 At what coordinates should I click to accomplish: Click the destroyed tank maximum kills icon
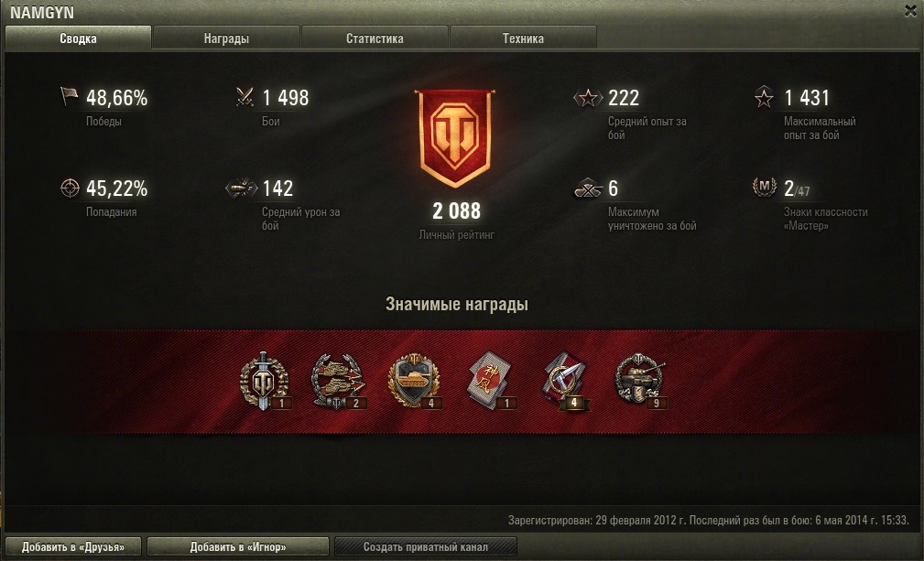[x=588, y=188]
